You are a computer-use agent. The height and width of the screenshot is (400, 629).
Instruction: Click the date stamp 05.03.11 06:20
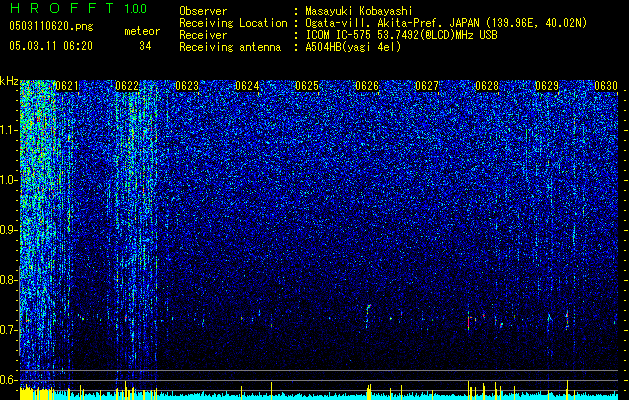51,45
